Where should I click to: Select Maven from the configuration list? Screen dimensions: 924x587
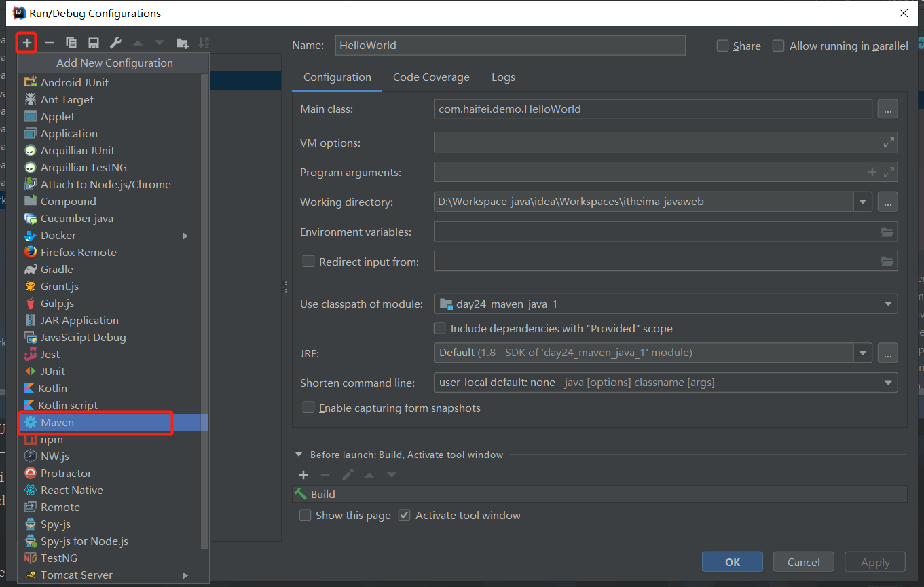click(57, 422)
